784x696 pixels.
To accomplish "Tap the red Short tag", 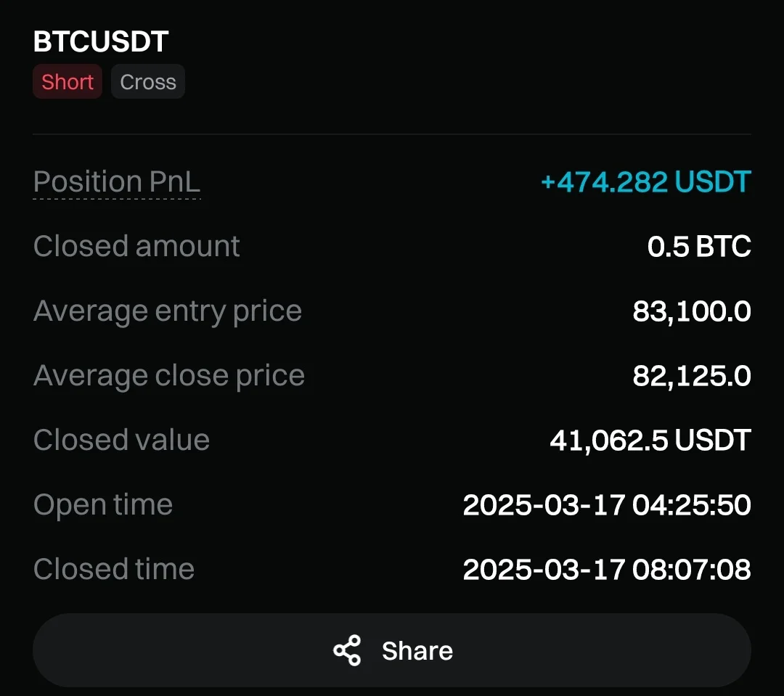I will pos(68,81).
